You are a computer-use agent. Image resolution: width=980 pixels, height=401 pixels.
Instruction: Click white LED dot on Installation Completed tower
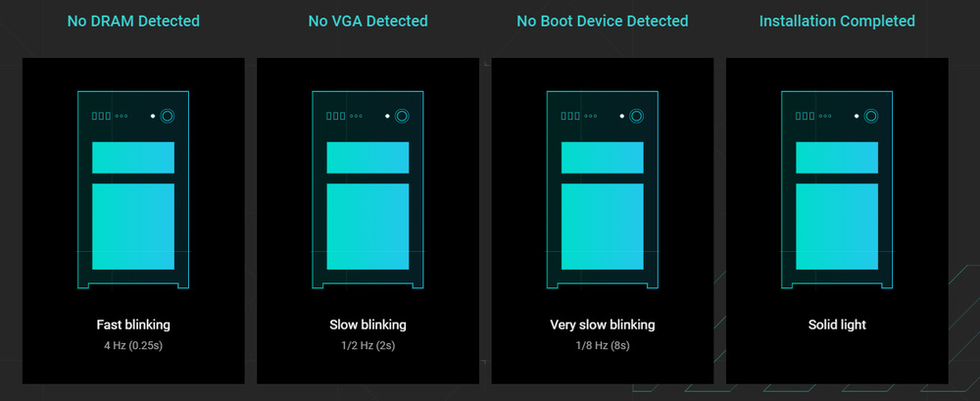coord(857,116)
